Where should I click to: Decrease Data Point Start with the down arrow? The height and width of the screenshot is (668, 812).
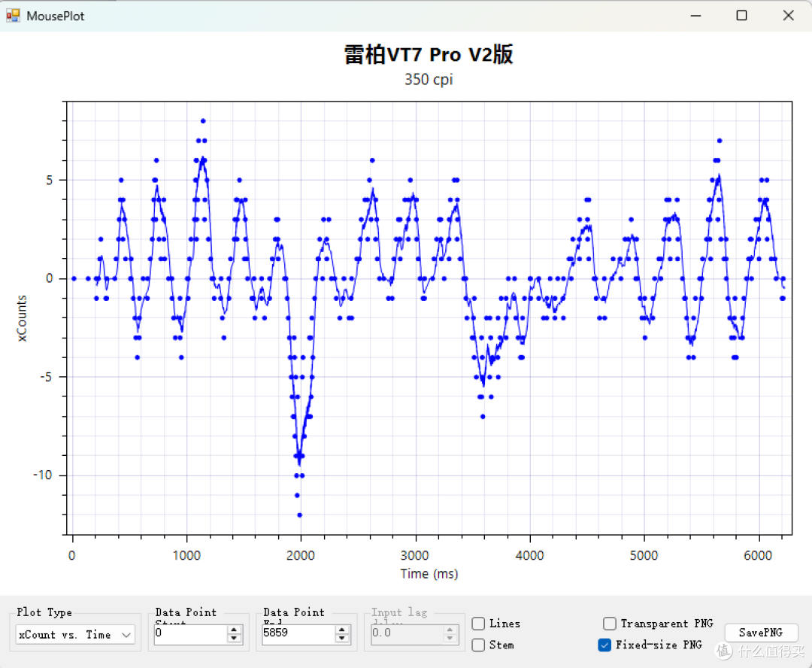[x=234, y=638]
